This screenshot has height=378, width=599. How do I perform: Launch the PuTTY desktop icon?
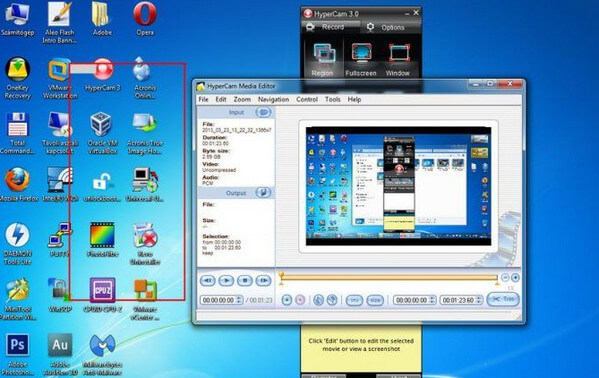[60, 240]
